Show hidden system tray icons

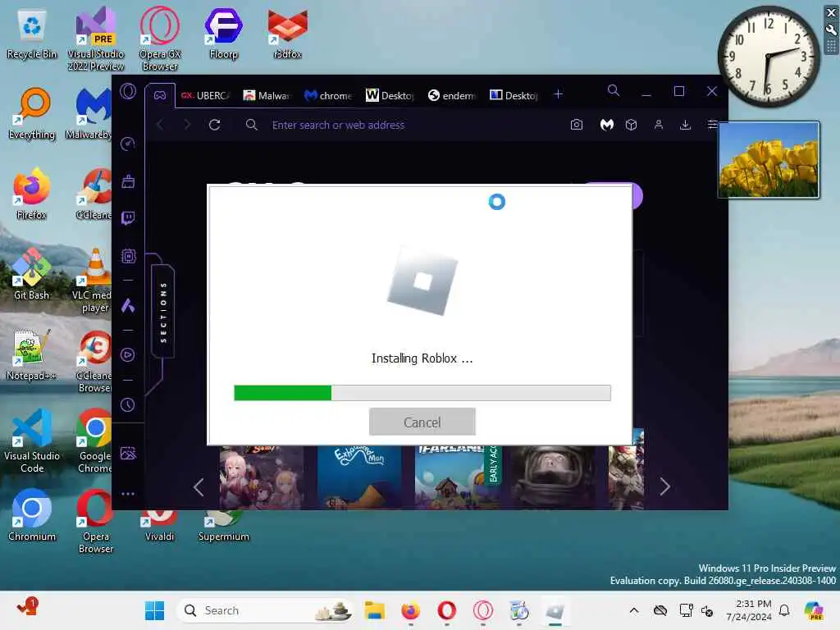pos(634,610)
